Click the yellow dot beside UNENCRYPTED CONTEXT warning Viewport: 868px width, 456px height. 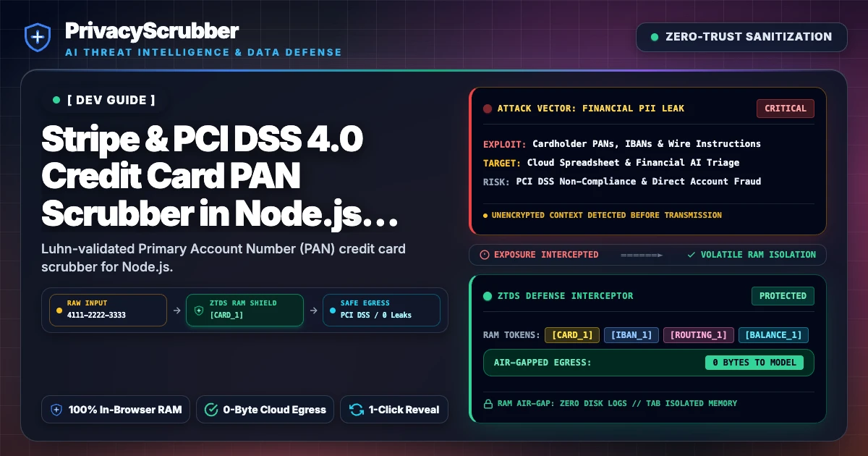(x=485, y=215)
